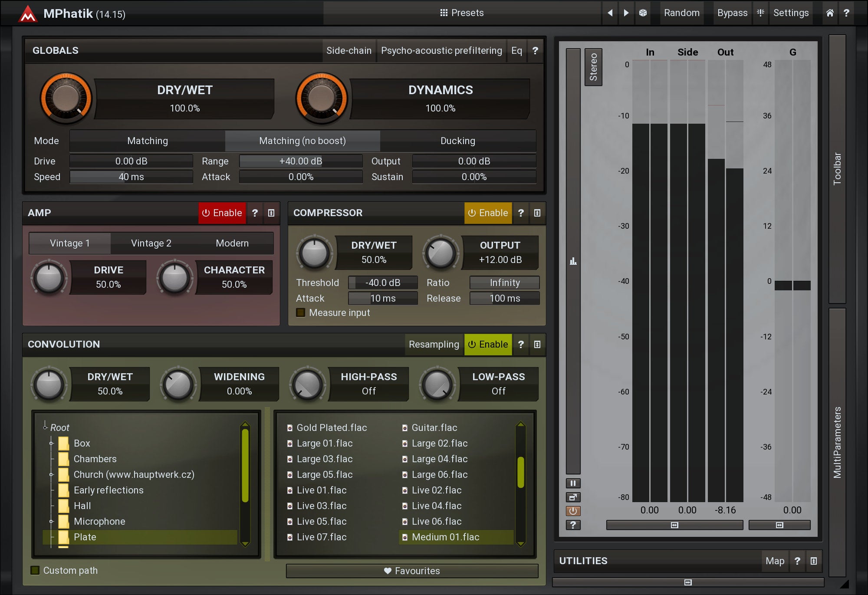Screen dimensions: 868x595
Task: Toggle the Amp Enable button
Action: pos(222,213)
